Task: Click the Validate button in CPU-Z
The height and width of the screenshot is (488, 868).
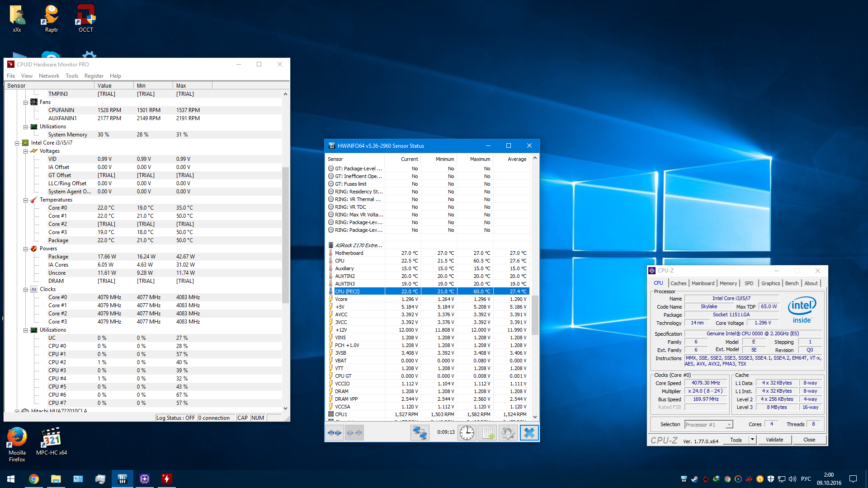Action: coord(774,440)
